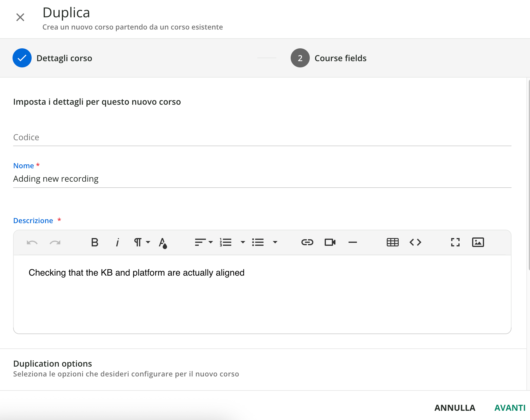Viewport: 530px width, 420px height.
Task: Expand editor to fullscreen mode
Action: pyautogui.click(x=455, y=242)
